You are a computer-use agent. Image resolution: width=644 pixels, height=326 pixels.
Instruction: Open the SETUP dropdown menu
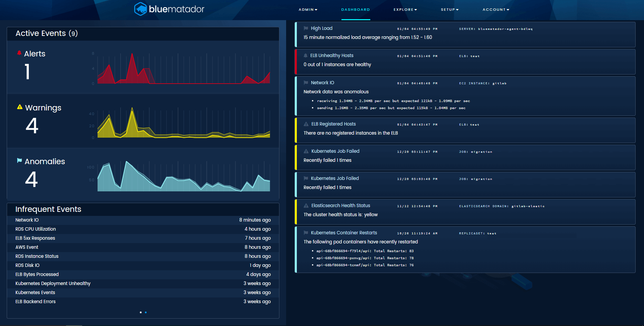[x=450, y=10]
